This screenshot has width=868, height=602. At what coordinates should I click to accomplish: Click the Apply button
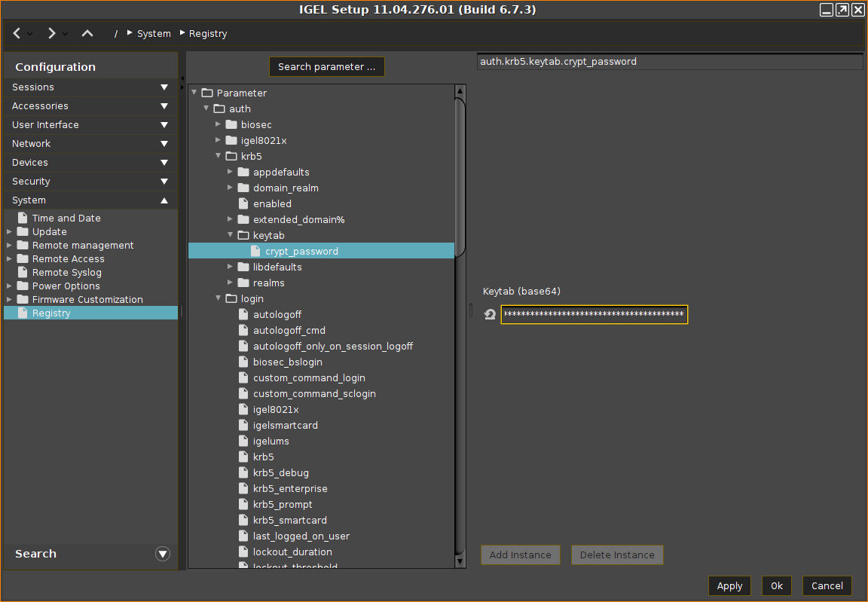[x=729, y=586]
